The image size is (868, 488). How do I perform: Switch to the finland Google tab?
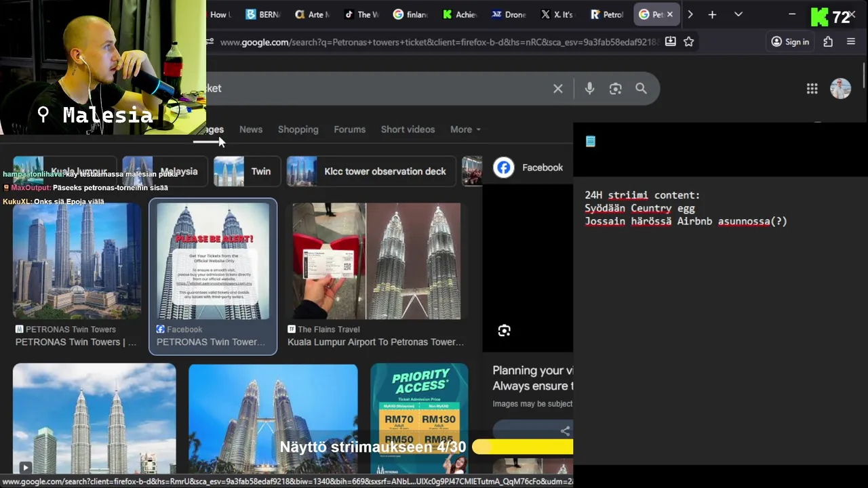point(410,14)
